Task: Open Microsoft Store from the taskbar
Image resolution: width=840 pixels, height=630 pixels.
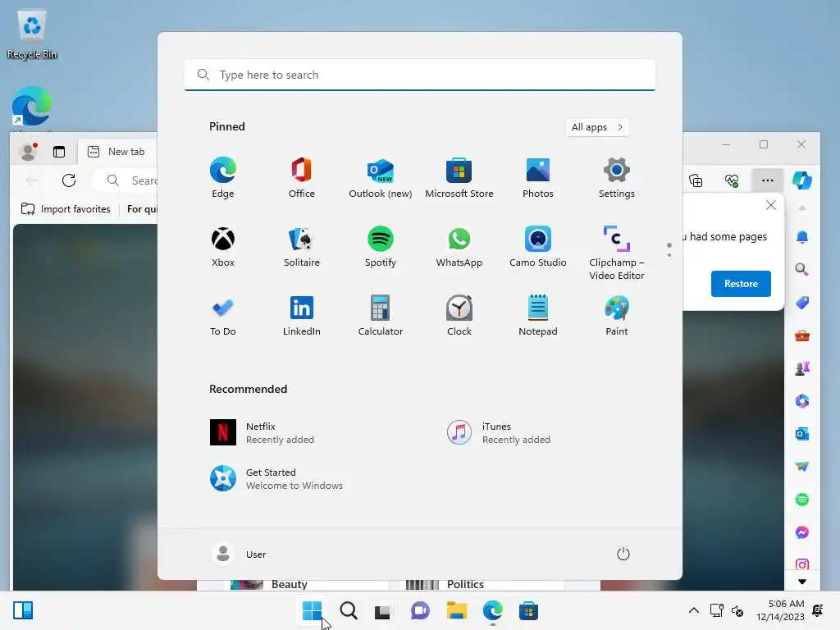Action: click(x=528, y=610)
